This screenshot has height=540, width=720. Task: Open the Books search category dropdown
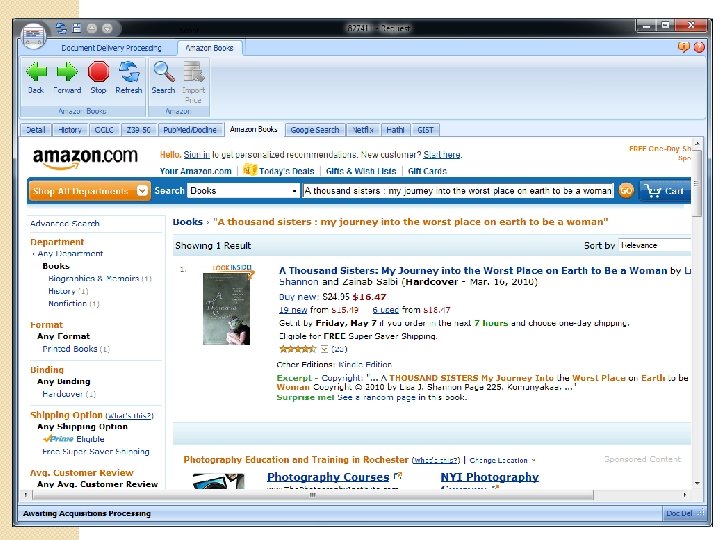(243, 191)
